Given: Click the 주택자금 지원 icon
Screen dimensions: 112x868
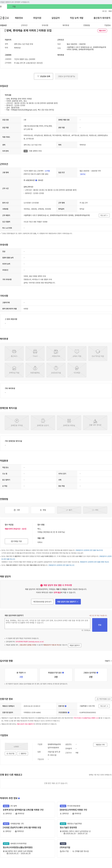Looking at the screenshot, I should click(14, 370).
